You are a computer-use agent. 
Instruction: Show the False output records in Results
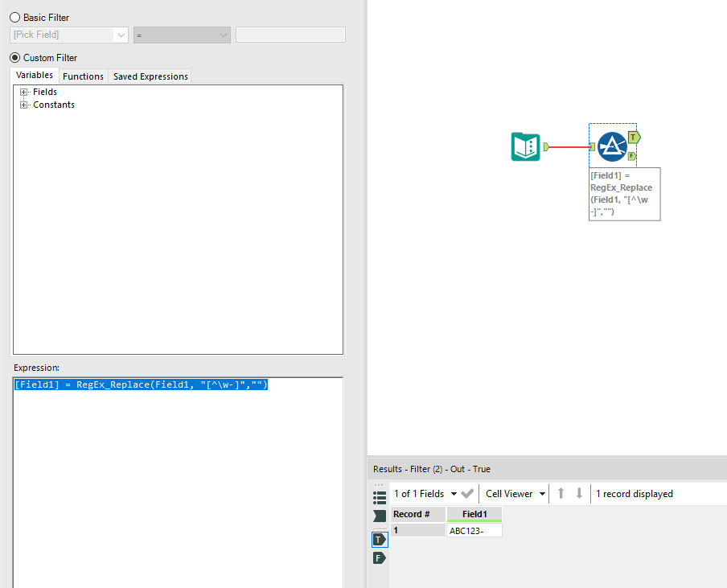click(x=379, y=557)
